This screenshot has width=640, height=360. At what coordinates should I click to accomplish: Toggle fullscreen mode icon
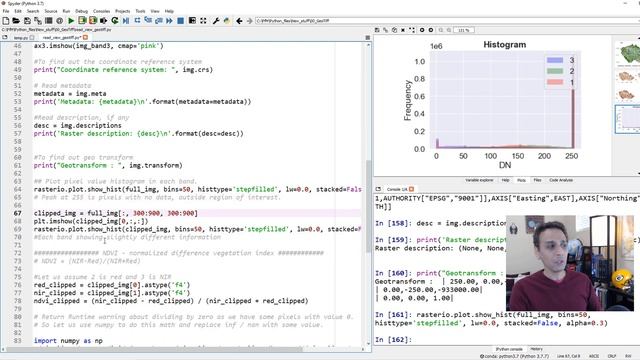tap(203, 20)
